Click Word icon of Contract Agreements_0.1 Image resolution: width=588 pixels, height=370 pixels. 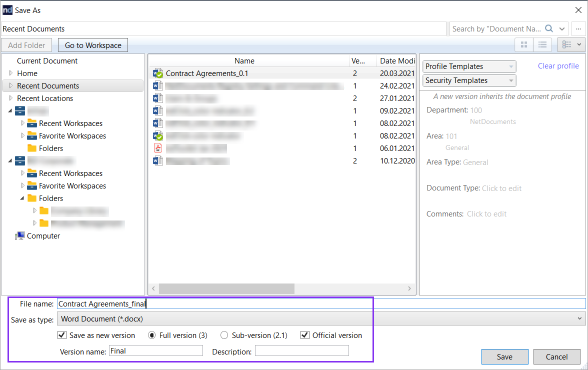click(158, 73)
